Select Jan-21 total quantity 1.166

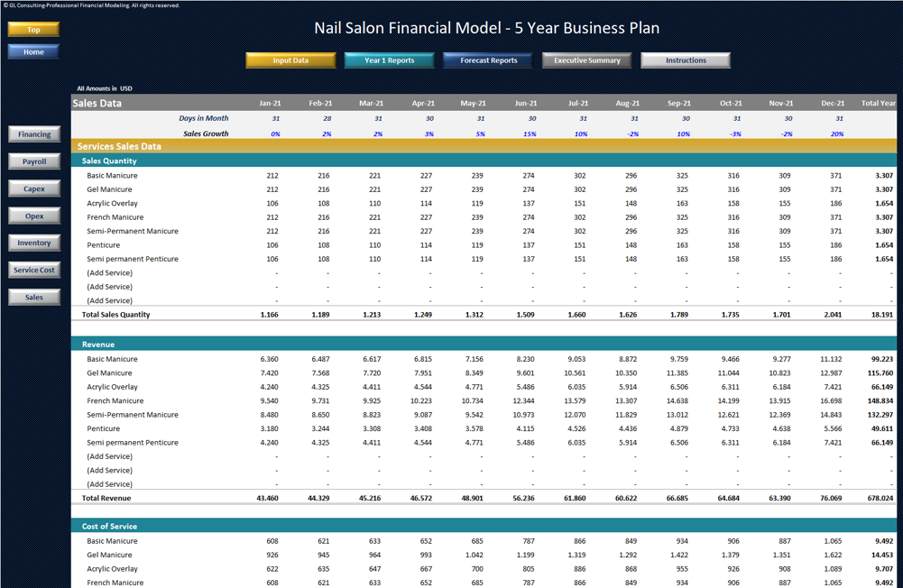point(270,315)
